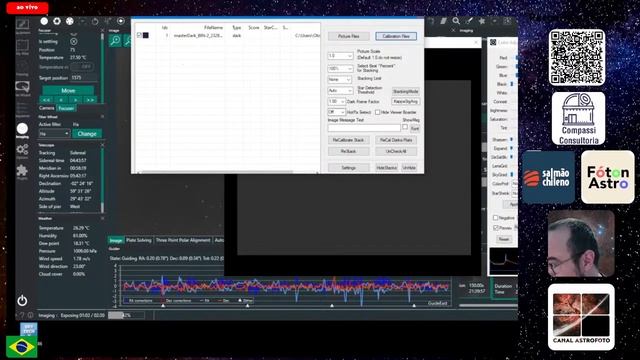Click the UnCheckAll button

click(396, 151)
